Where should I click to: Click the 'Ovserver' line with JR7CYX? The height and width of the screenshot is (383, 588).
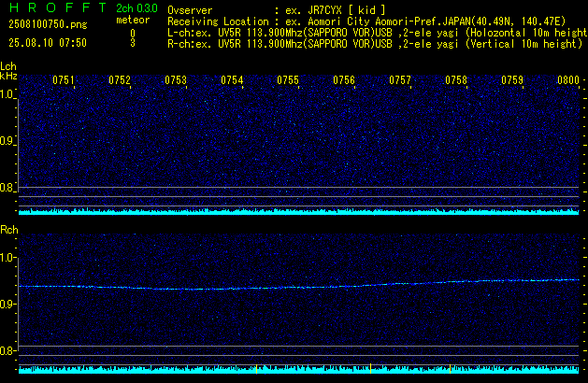(277, 10)
